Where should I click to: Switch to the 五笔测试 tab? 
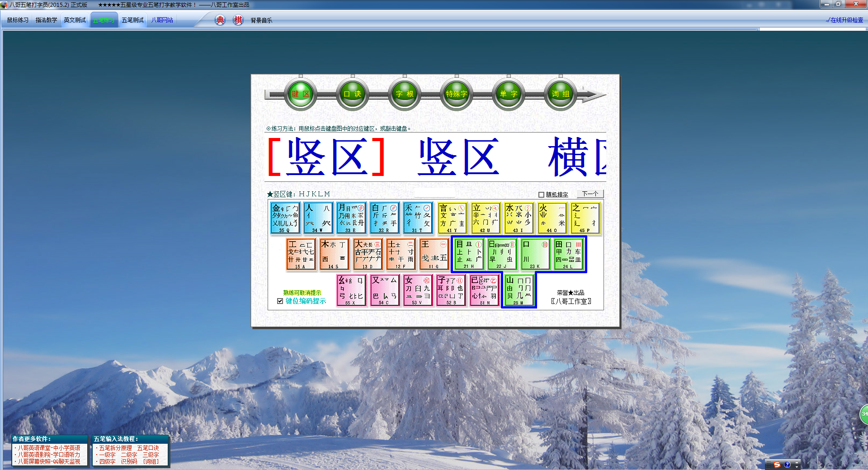click(132, 20)
